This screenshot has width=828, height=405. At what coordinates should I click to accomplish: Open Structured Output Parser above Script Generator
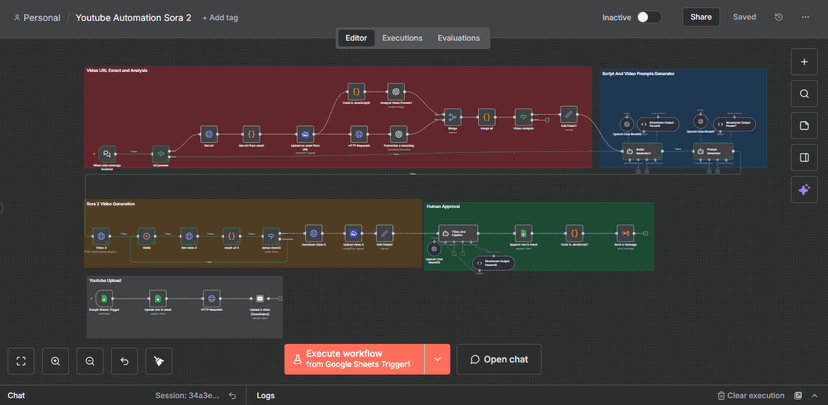coord(659,124)
